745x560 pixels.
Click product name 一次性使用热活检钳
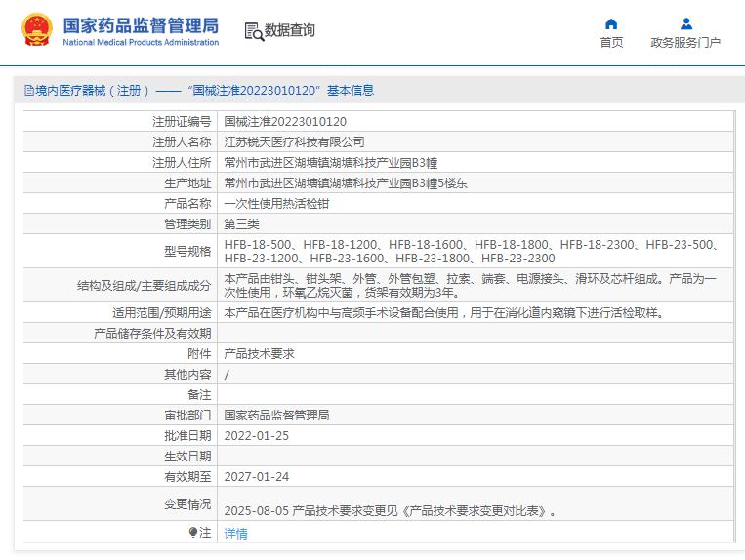pyautogui.click(x=276, y=204)
